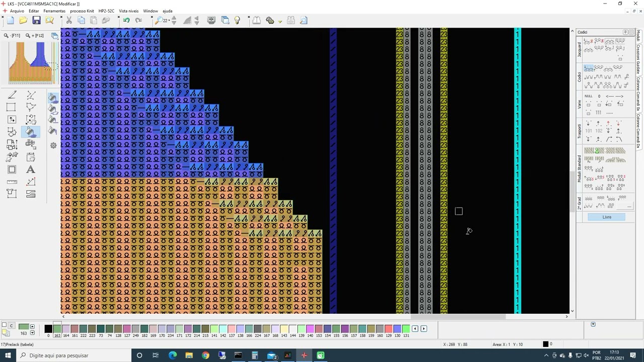Select the shapes tool with square and circle
The image size is (644, 362).
pyautogui.click(x=12, y=132)
